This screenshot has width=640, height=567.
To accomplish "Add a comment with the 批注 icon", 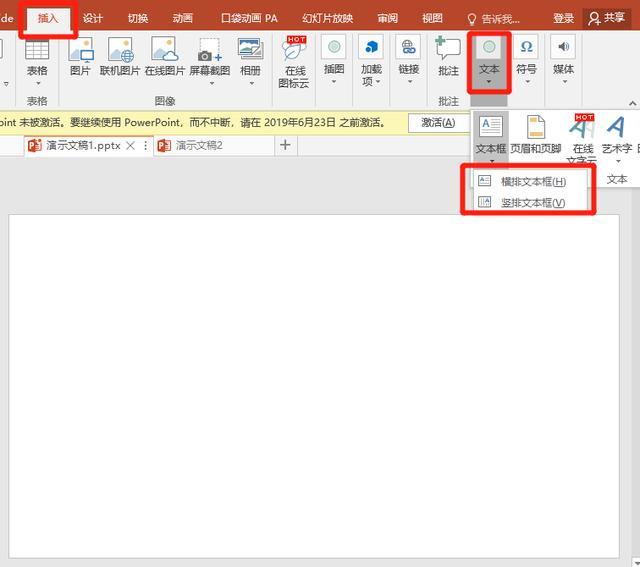I will point(448,48).
